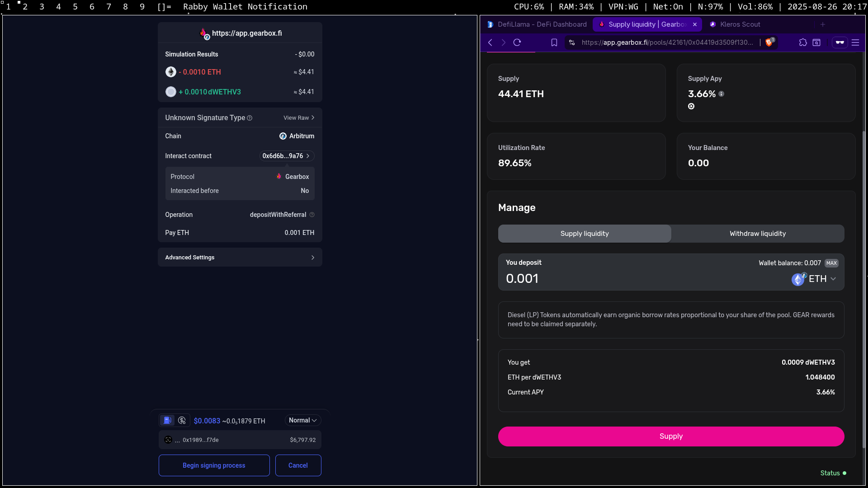
Task: Click the Vol:86% status bar entry
Action: pos(755,7)
